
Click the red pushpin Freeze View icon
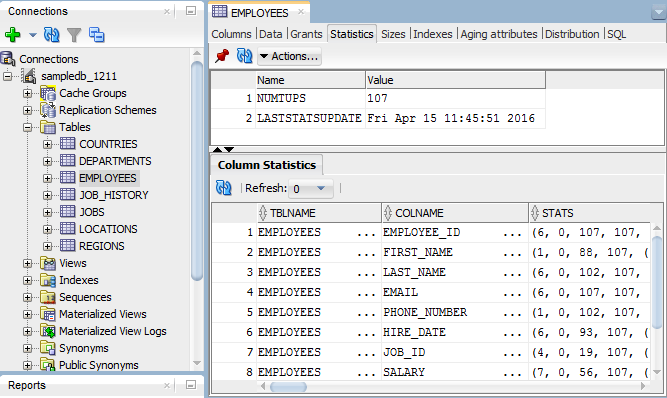[x=222, y=56]
